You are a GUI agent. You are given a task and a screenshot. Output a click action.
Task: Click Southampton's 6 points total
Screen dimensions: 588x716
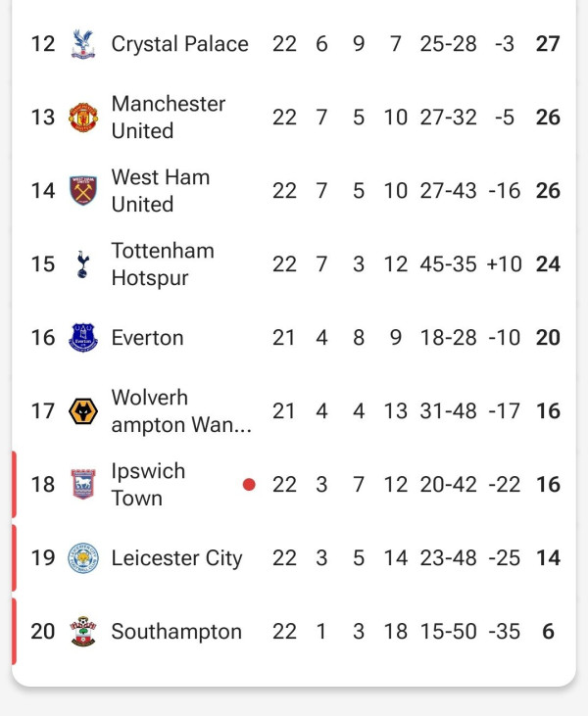pos(548,632)
